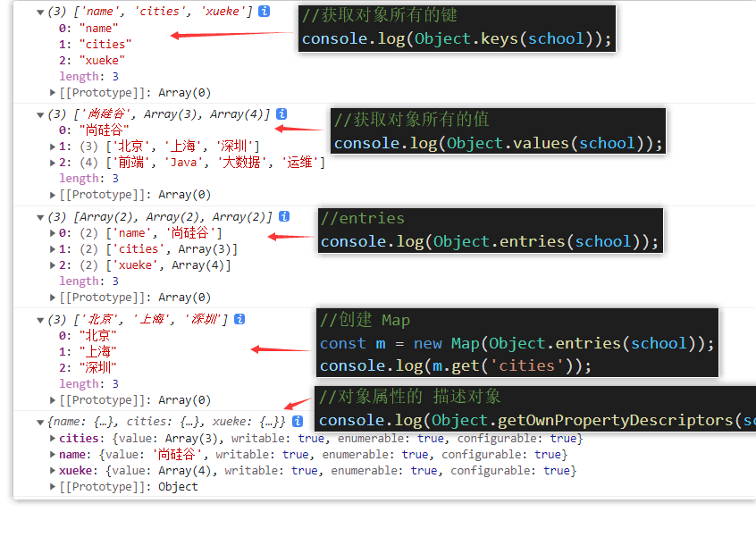Click the info icon beside ['尚硅谷', Array(3), Array(4)]
Image resolution: width=756 pixels, height=537 pixels.
click(x=281, y=113)
